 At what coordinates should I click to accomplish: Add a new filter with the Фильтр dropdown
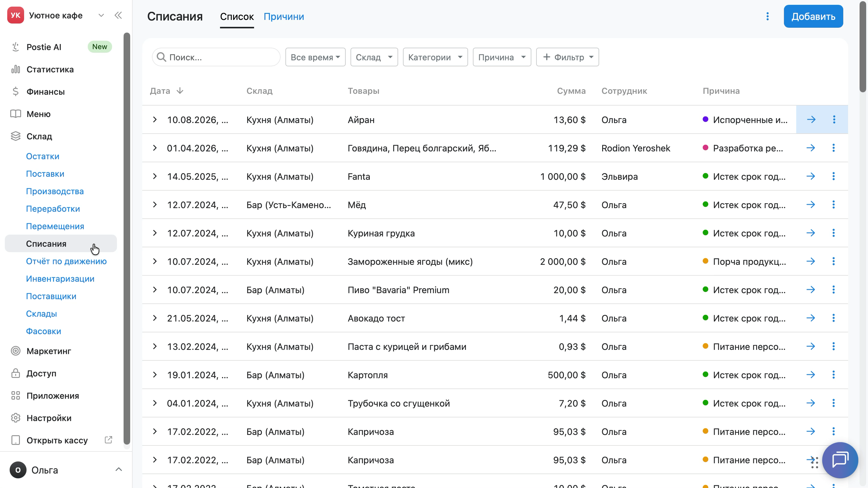[x=568, y=57]
